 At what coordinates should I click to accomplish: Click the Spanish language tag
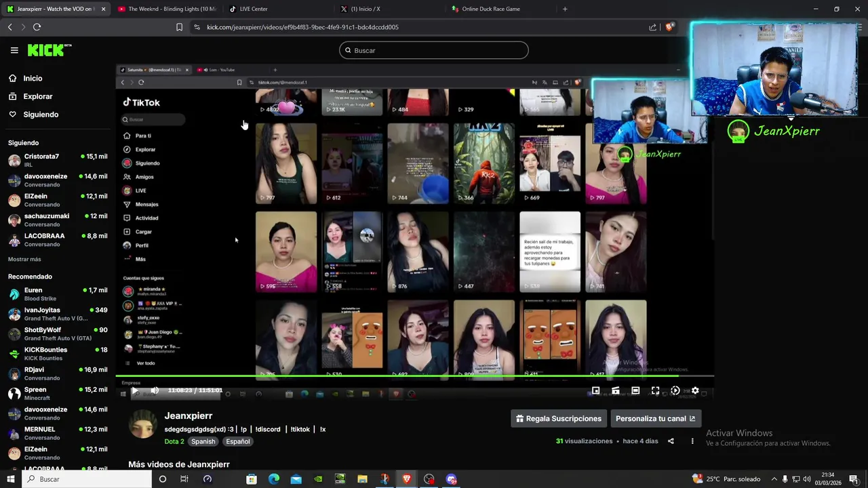(x=203, y=441)
